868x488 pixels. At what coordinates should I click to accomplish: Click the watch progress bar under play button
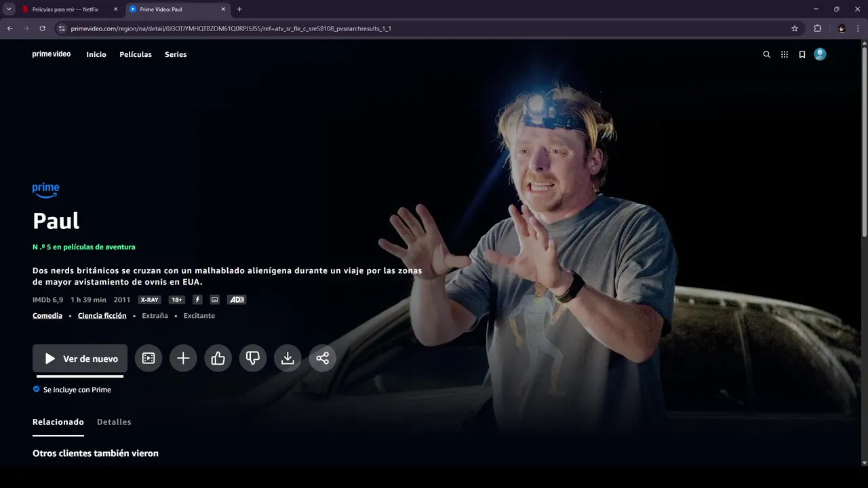80,376
